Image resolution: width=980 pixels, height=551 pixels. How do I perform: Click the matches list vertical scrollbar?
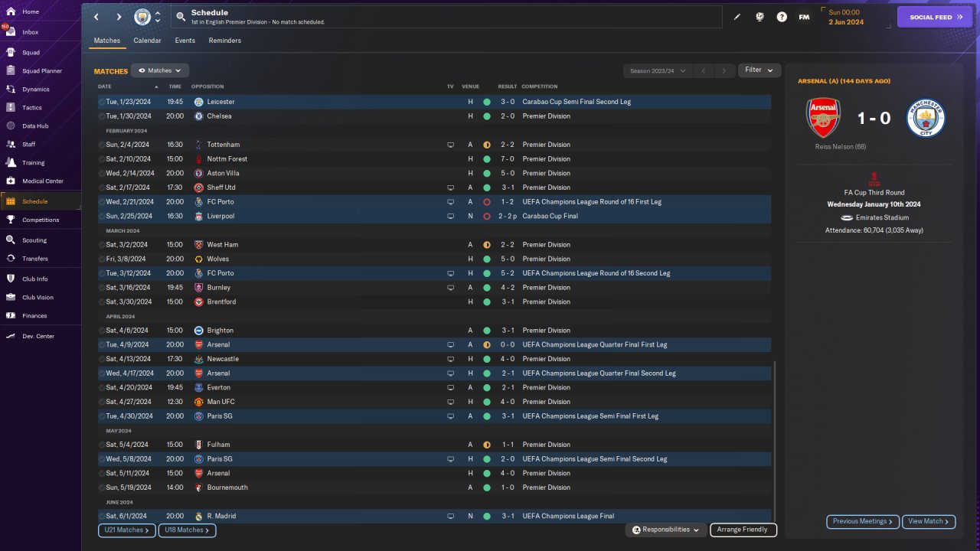tap(775, 442)
